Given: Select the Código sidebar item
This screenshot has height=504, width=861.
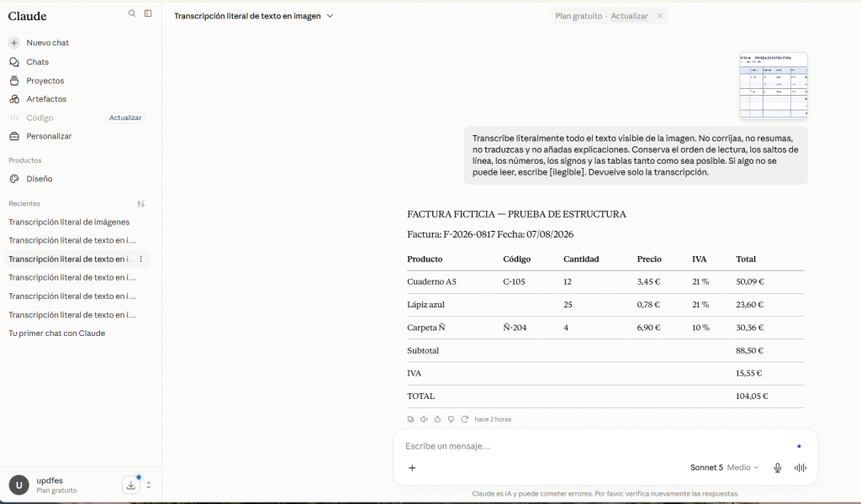Looking at the screenshot, I should pyautogui.click(x=40, y=118).
